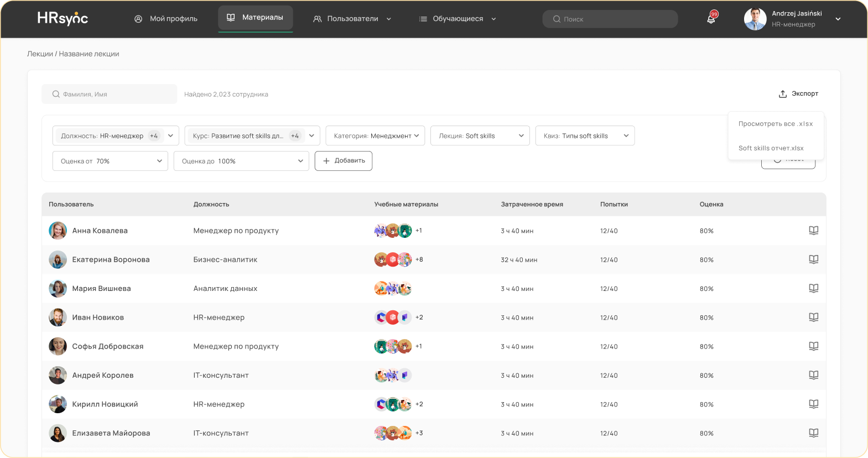Click Андрей Королев's learning materials icons

(x=393, y=375)
